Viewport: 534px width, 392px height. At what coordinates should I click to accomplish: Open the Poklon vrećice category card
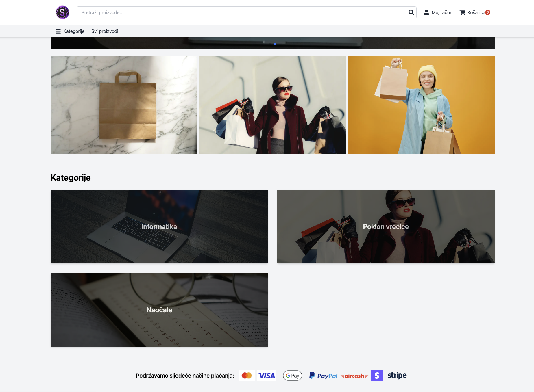386,226
